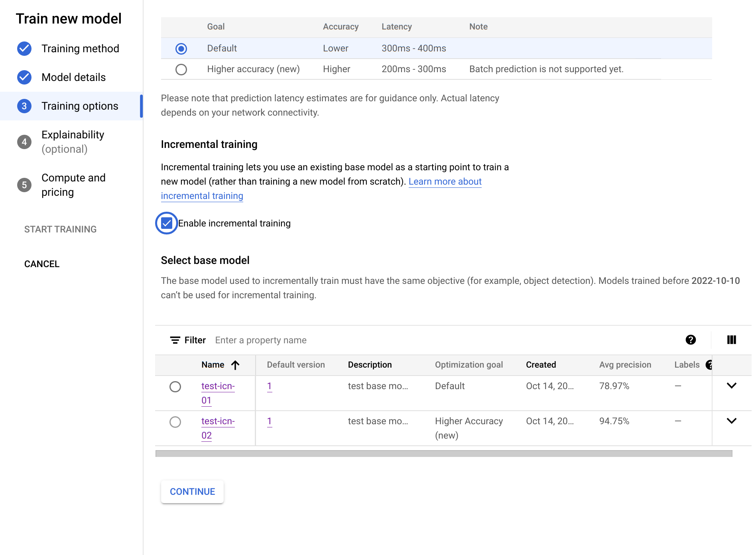Click the Labels column help icon

[x=709, y=365]
